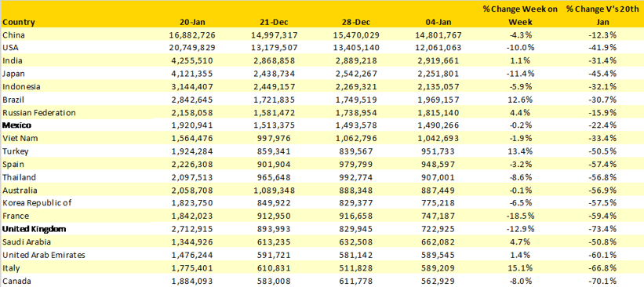Image resolution: width=644 pixels, height=287 pixels.
Task: Click USA's 20-Jan value 20,749,829
Action: (192, 48)
